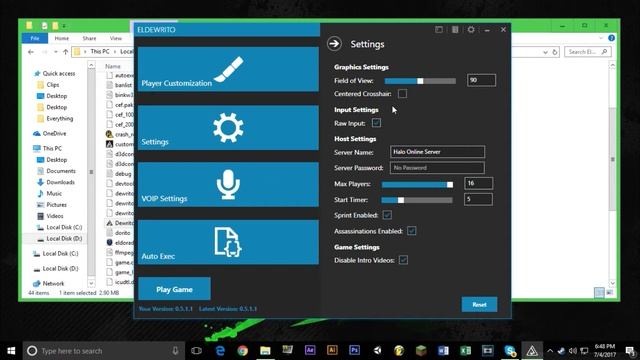The height and width of the screenshot is (360, 640).
Task: Click the Server Password field
Action: click(x=437, y=168)
